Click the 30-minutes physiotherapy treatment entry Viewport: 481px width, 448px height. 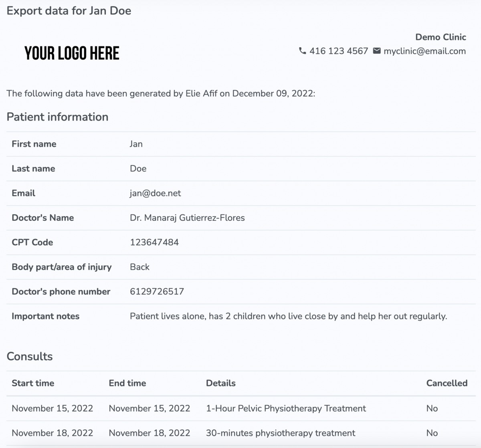click(280, 433)
